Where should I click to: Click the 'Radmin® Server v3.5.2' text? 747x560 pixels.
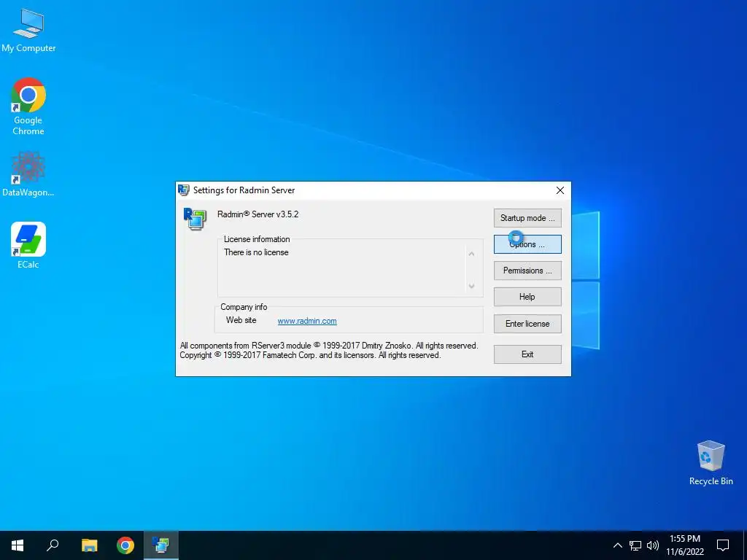258,214
